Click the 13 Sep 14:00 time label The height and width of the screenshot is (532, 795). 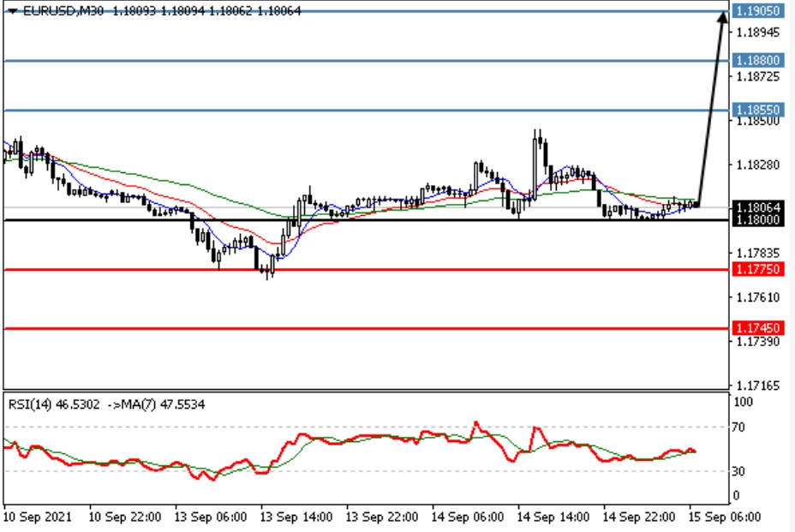click(x=296, y=517)
